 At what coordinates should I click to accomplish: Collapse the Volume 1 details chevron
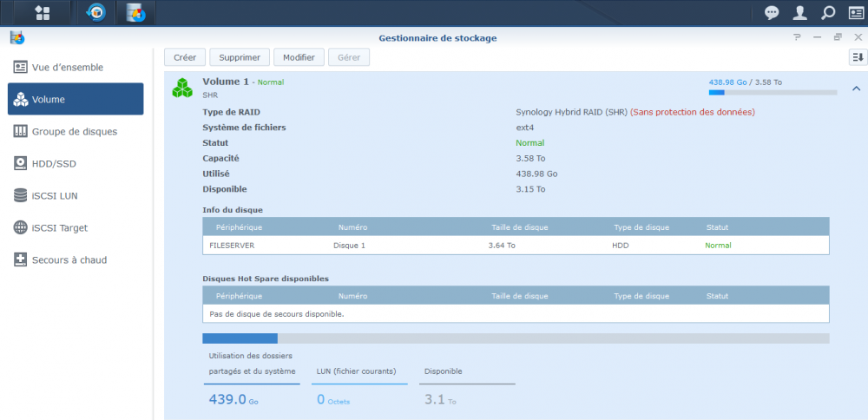point(857,89)
